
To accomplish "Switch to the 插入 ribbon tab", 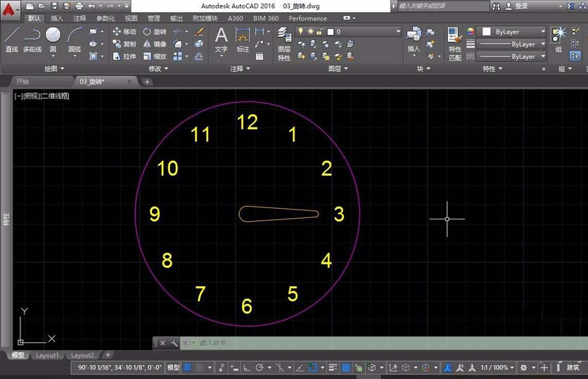I will coord(57,18).
